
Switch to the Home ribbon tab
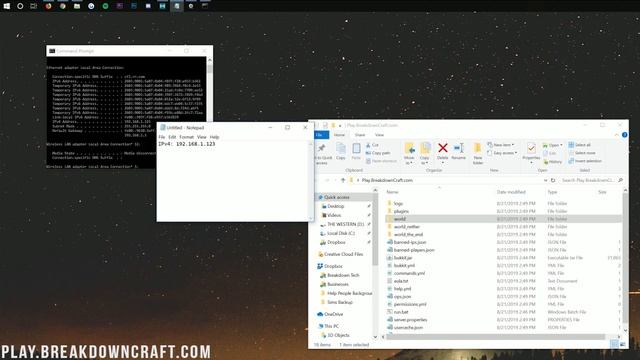[339, 135]
